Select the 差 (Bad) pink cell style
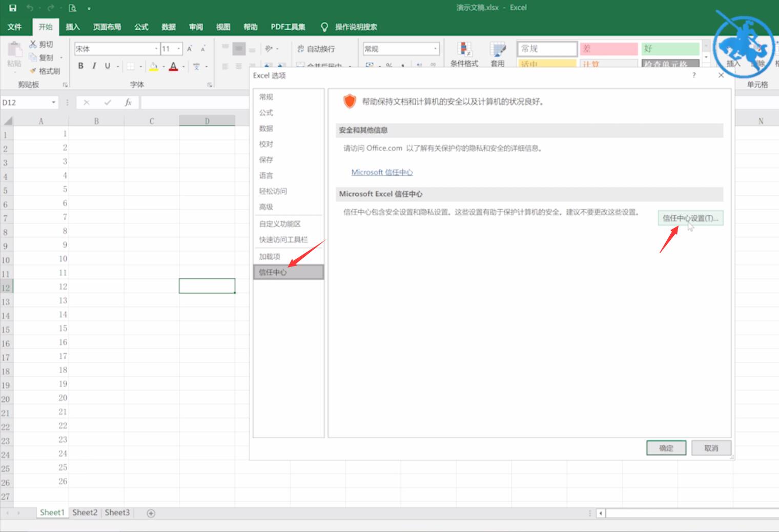 coord(609,49)
